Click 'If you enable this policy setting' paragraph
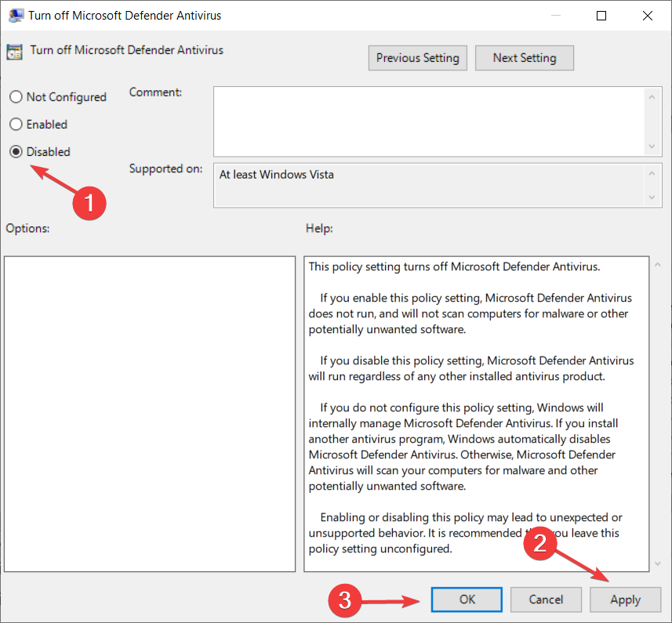This screenshot has width=672, height=623. tap(470, 313)
